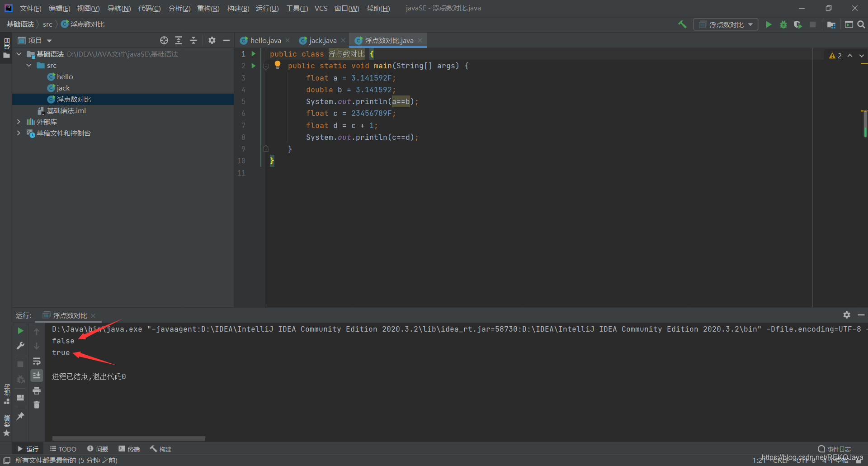This screenshot has width=868, height=466.
Task: Close the jack.java tab
Action: pyautogui.click(x=343, y=40)
